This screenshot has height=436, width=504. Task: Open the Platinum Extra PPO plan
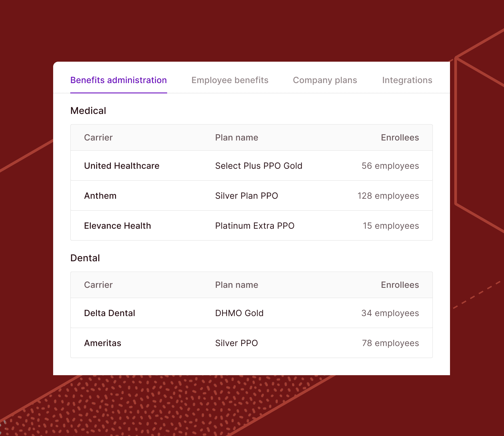pos(255,226)
